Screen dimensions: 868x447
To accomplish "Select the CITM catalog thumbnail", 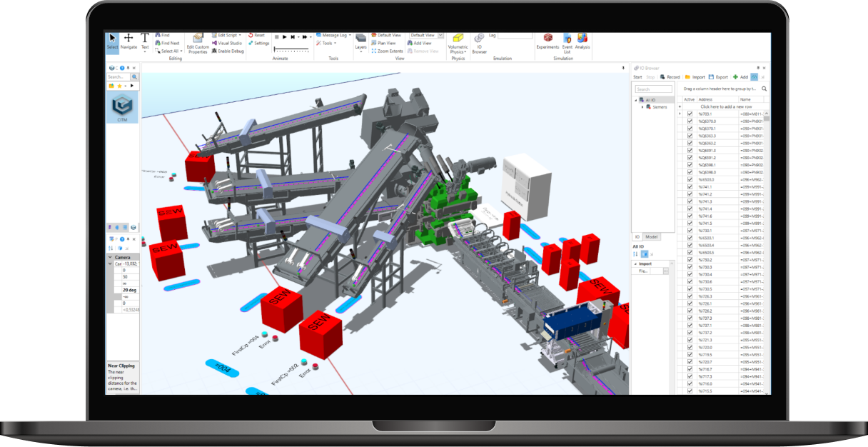I will pos(122,108).
